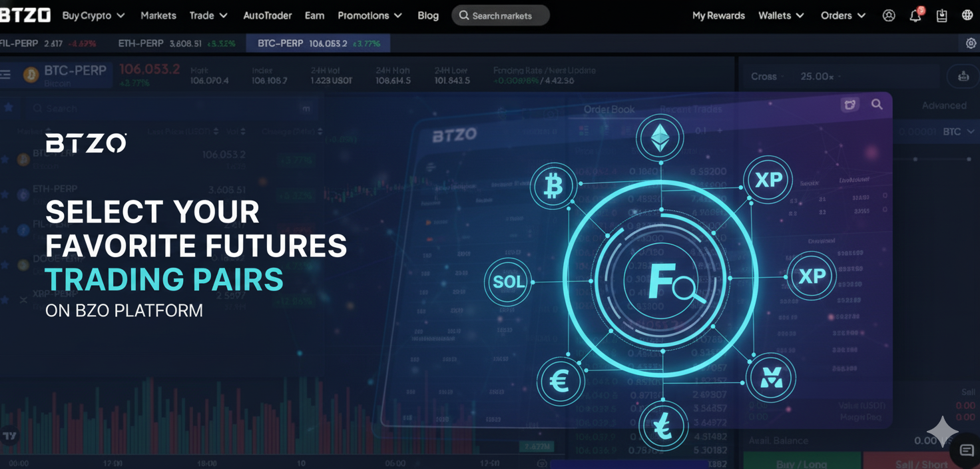The width and height of the screenshot is (980, 469).
Task: Open the live chat support icon
Action: pyautogui.click(x=966, y=451)
